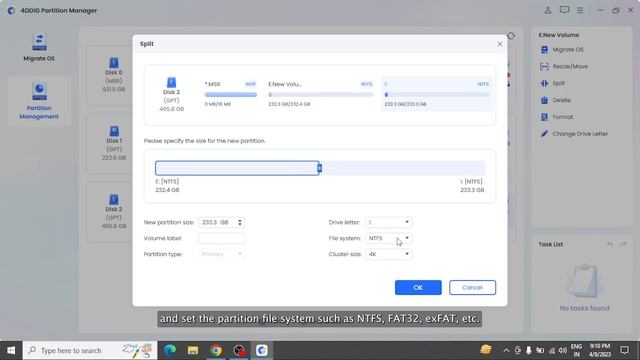640x360 pixels.
Task: Open the File system NTFS dropdown
Action: (x=388, y=238)
